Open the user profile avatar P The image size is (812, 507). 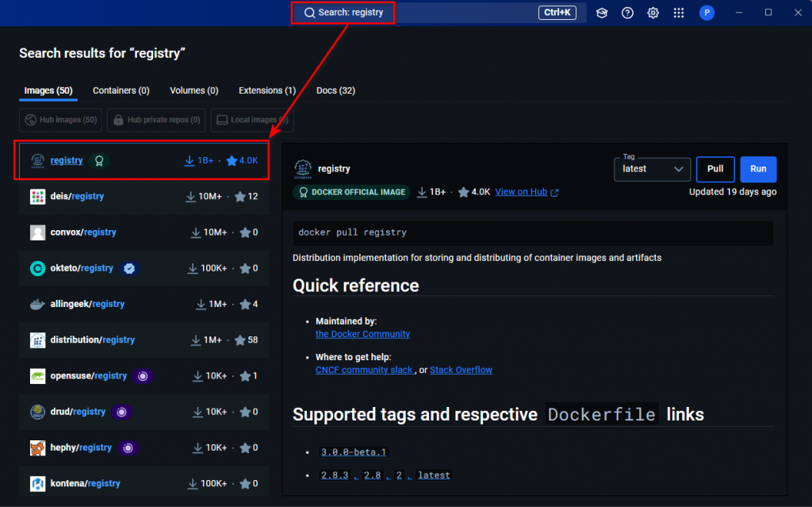click(707, 13)
